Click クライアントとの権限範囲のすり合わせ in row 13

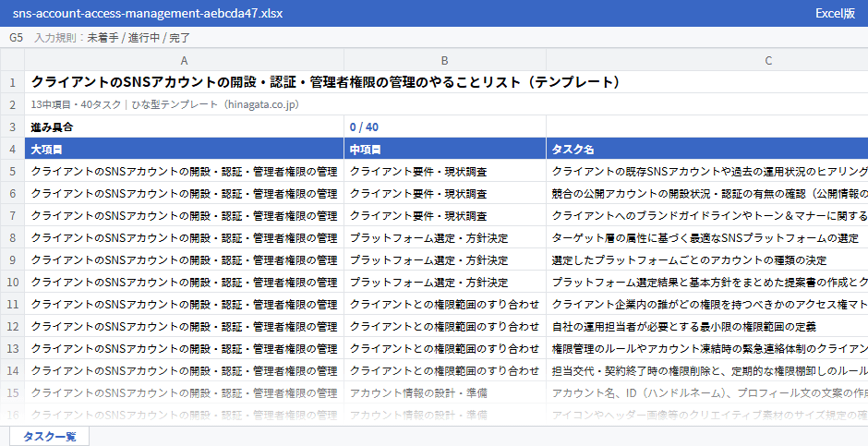(444, 348)
